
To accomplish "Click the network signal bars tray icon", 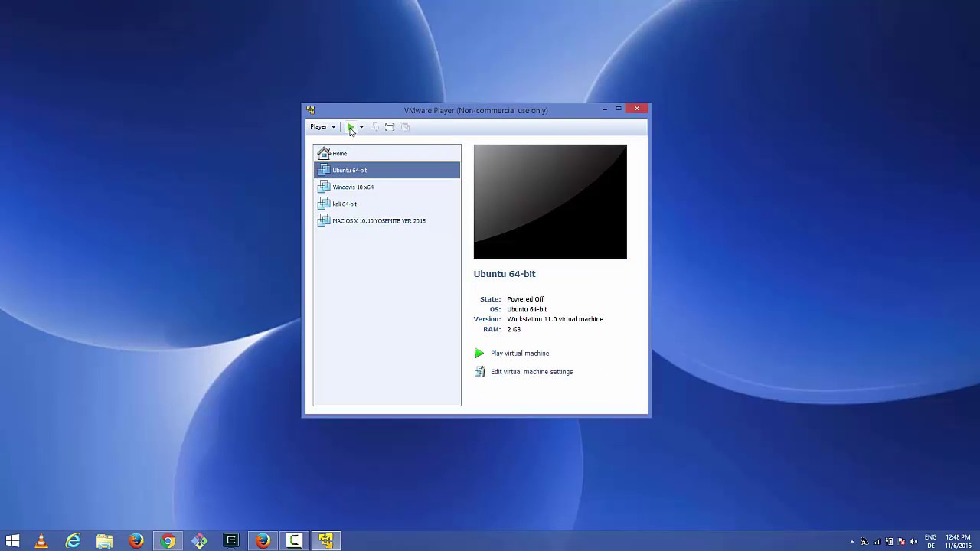I will [877, 542].
